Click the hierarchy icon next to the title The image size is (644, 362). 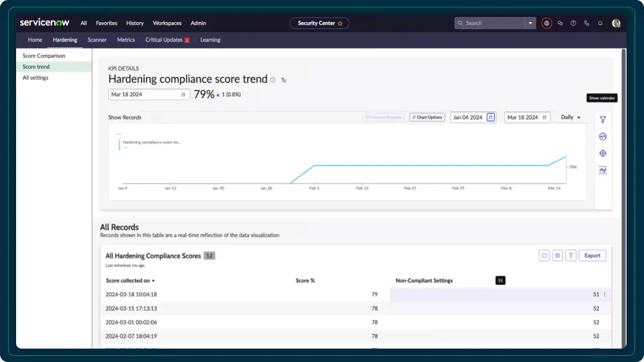(x=283, y=80)
